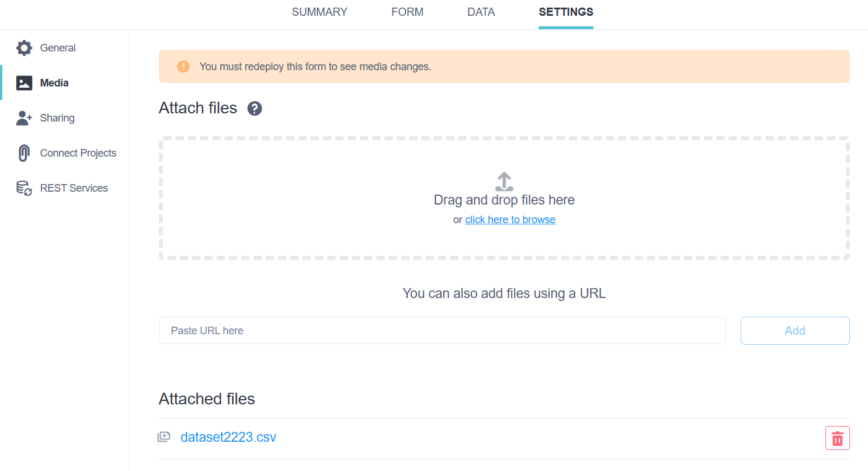Click the Media image icon in sidebar

(24, 83)
